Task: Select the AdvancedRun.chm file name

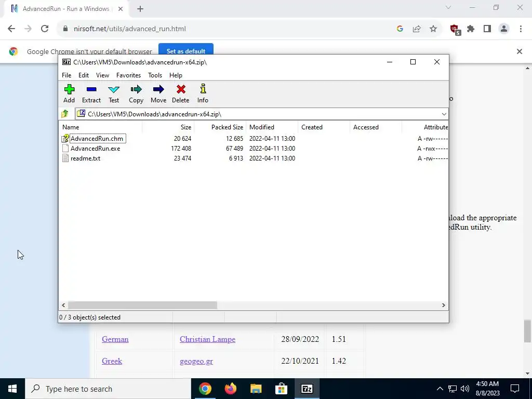Action: (97, 138)
